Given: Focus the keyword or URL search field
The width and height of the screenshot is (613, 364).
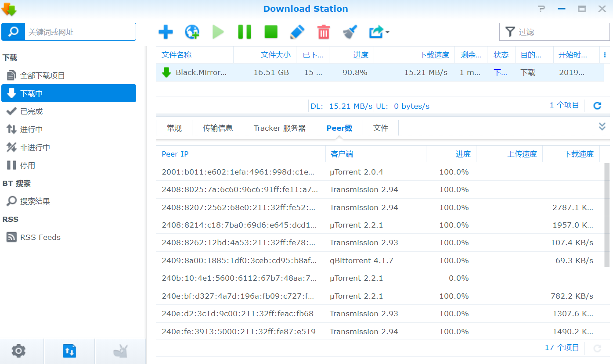Looking at the screenshot, I should click(80, 32).
